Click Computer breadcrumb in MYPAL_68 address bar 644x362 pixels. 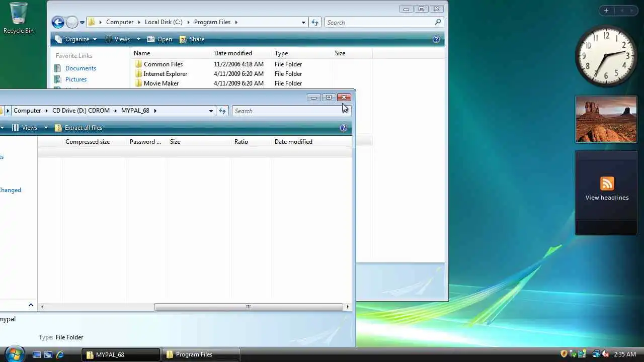click(27, 111)
